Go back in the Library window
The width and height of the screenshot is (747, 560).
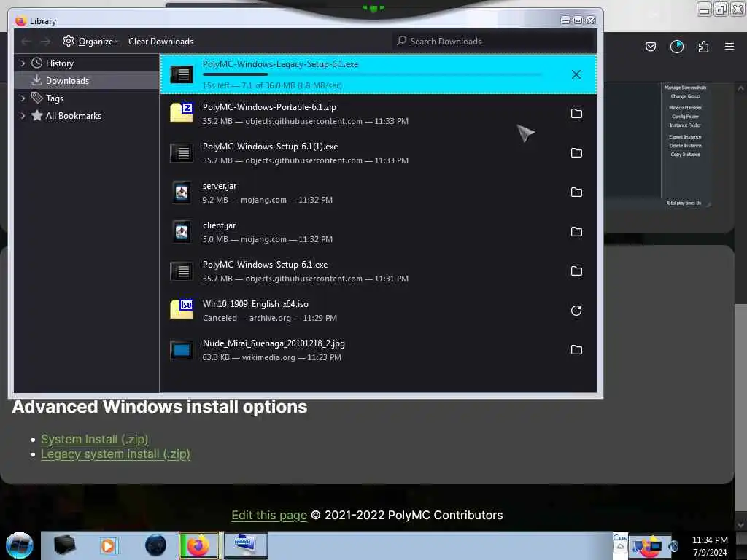click(26, 42)
